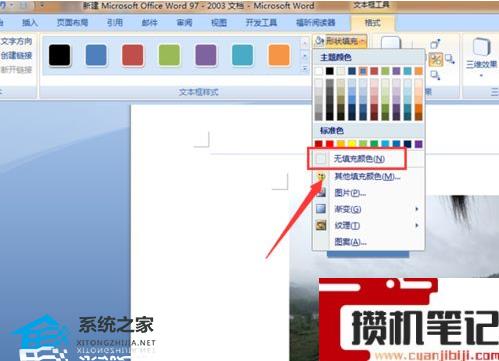
Task: Select the 格式 text box tools tab
Action: pyautogui.click(x=373, y=23)
